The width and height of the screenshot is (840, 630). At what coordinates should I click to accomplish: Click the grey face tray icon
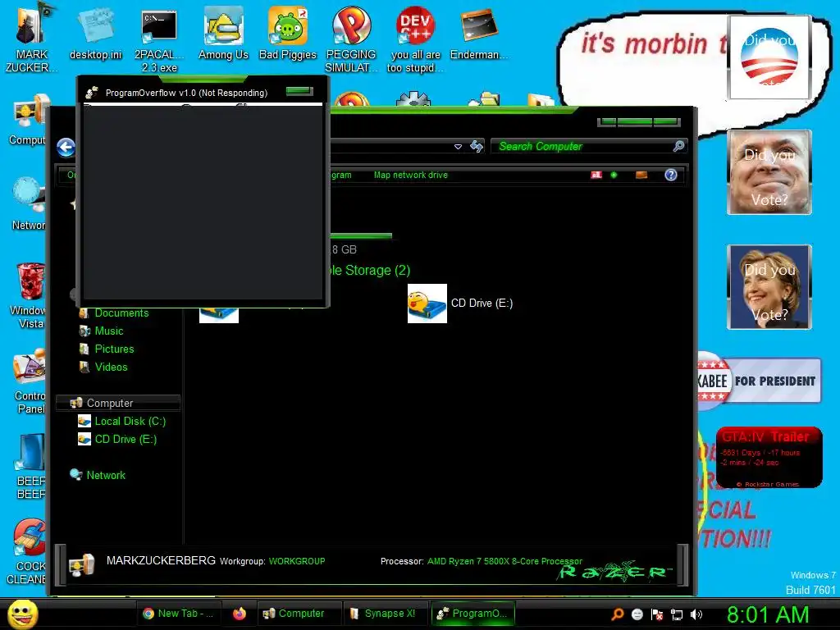(637, 614)
